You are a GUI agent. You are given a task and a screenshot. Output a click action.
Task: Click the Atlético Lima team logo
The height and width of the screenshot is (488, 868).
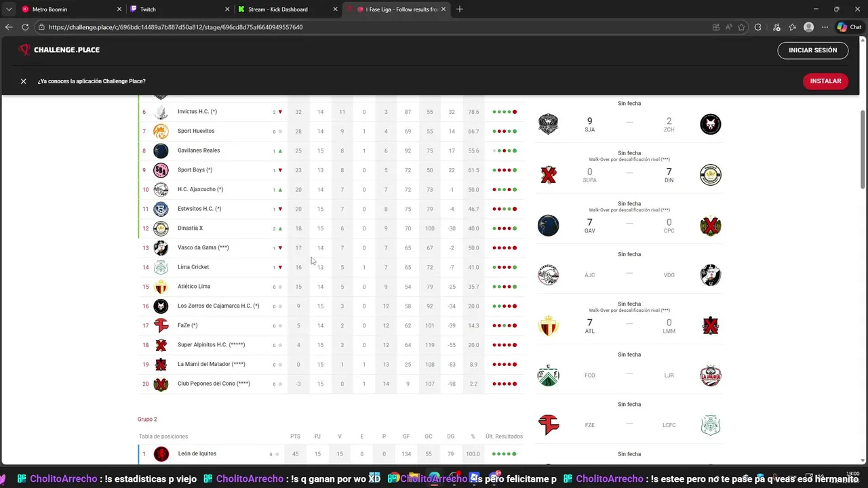pyautogui.click(x=161, y=287)
